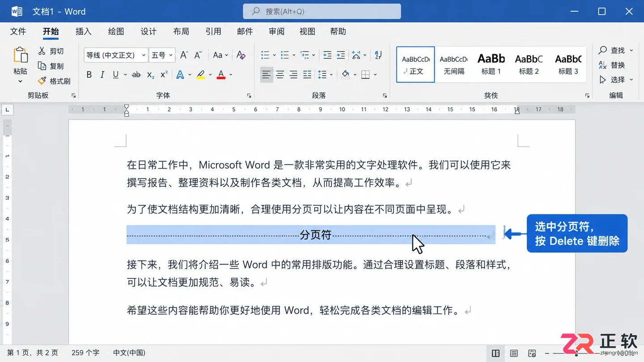Expand the borders dropdown arrow
The height and width of the screenshot is (362, 644).
[x=375, y=75]
